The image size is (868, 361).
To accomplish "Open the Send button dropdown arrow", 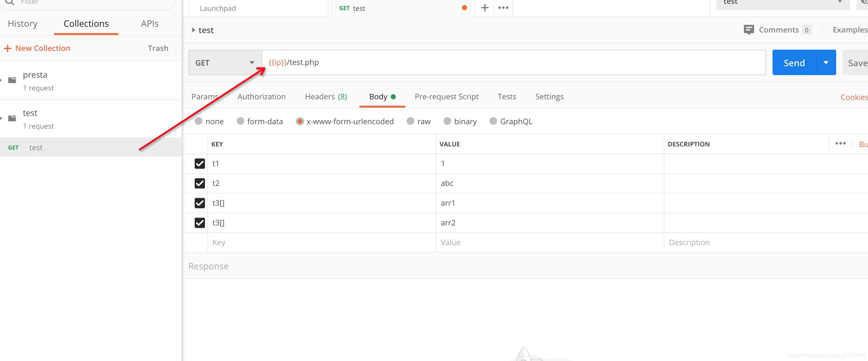I will click(x=826, y=63).
